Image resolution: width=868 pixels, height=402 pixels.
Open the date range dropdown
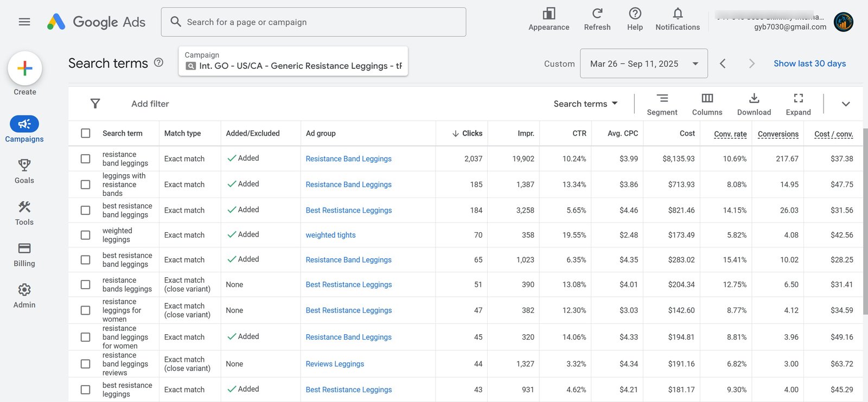(x=644, y=63)
